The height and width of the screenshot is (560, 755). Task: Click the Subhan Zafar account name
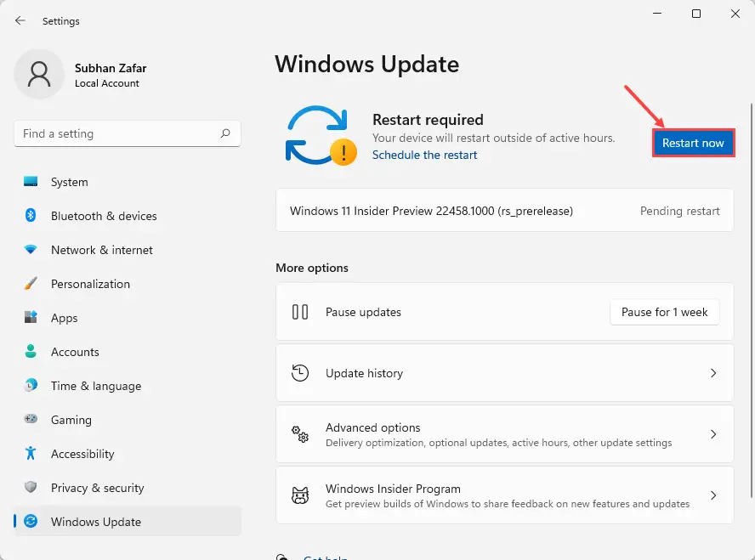pyautogui.click(x=111, y=68)
